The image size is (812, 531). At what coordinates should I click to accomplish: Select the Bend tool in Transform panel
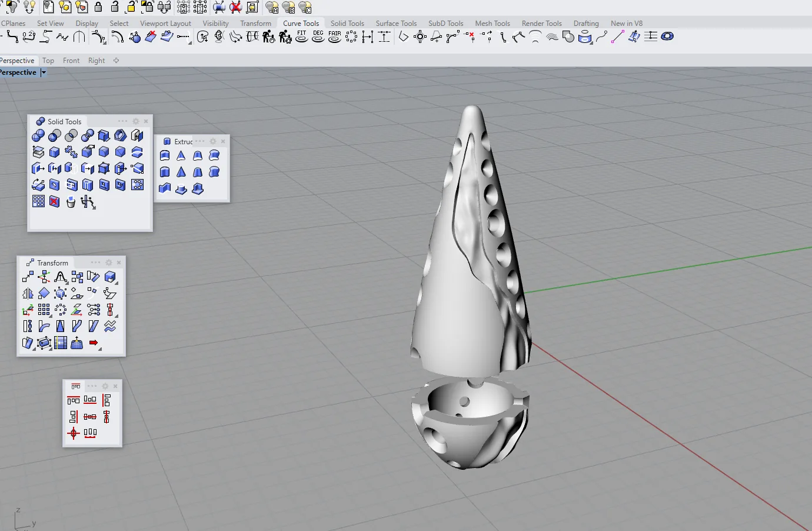(44, 326)
